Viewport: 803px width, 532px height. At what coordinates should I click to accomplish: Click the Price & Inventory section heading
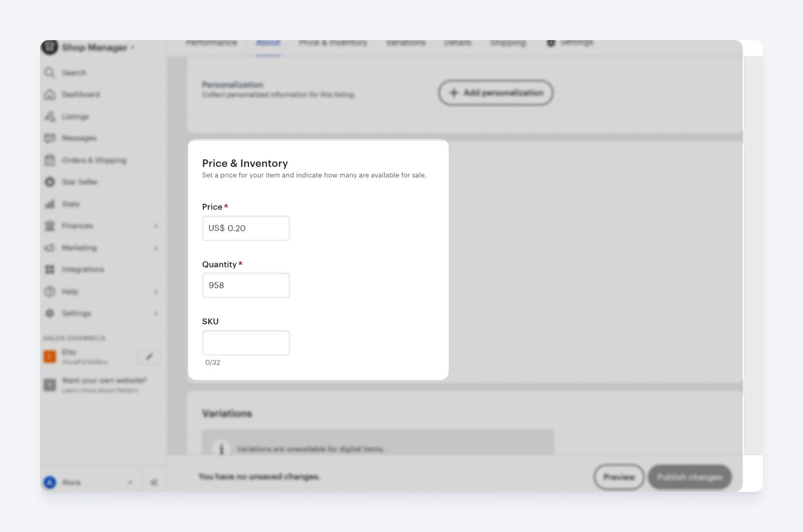(x=245, y=163)
